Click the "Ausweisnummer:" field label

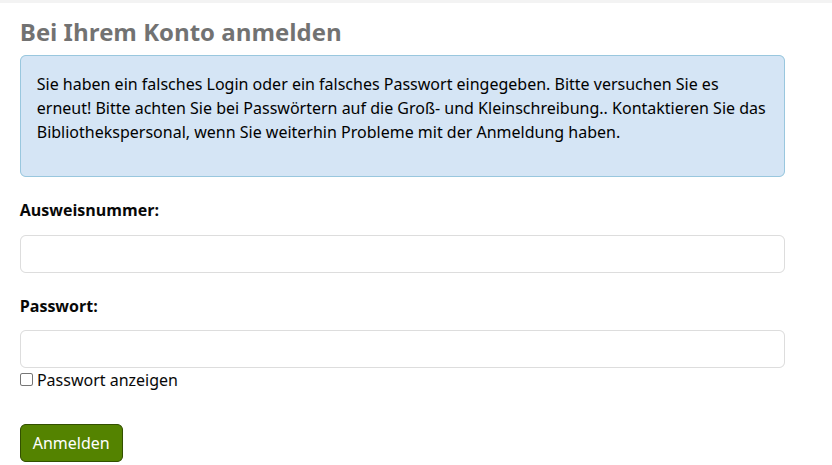click(x=90, y=211)
